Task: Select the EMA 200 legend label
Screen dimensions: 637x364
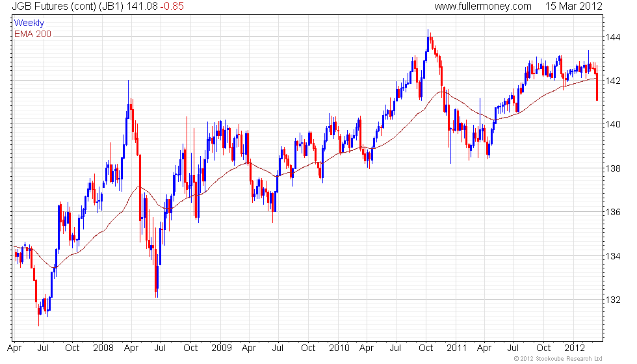Action: tap(33, 34)
